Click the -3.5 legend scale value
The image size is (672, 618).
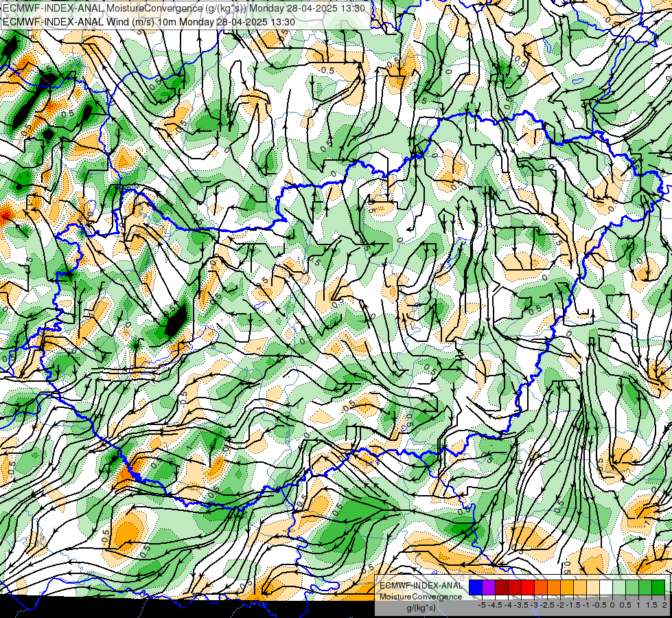tap(521, 605)
